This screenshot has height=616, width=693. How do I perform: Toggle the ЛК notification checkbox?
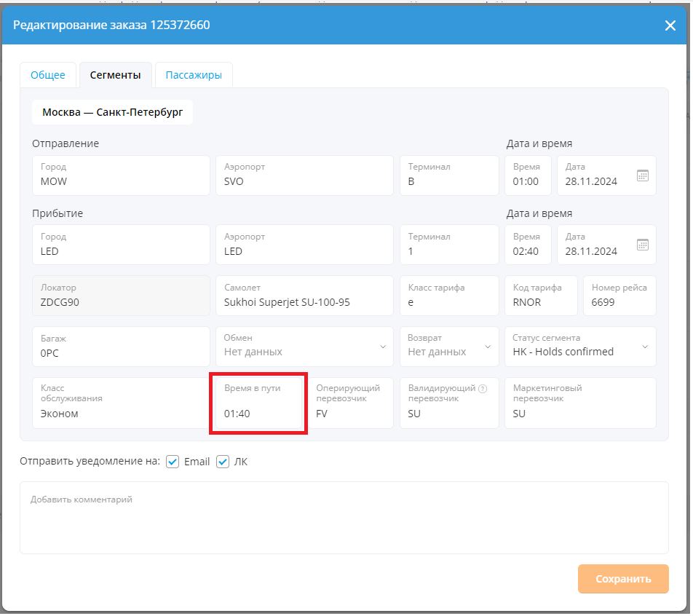[x=223, y=462]
